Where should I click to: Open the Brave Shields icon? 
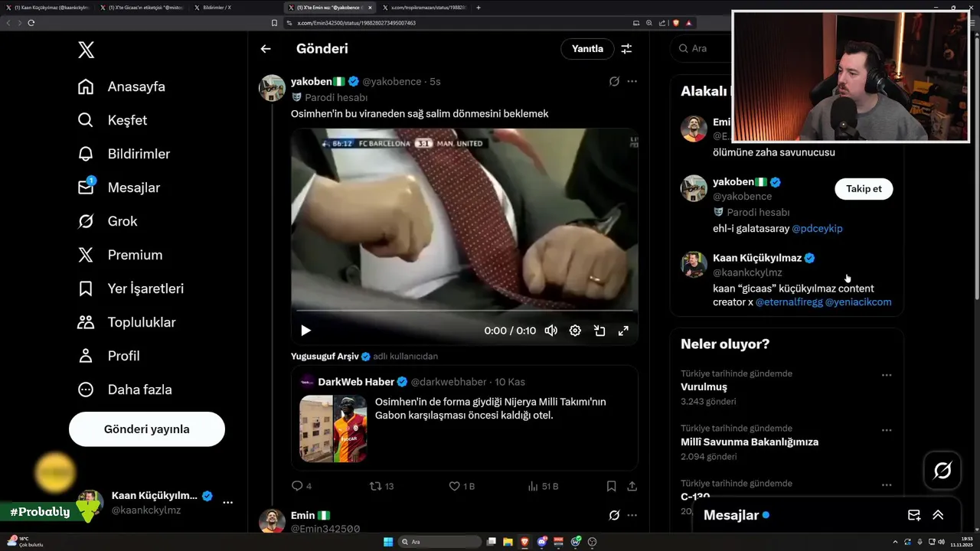676,23
